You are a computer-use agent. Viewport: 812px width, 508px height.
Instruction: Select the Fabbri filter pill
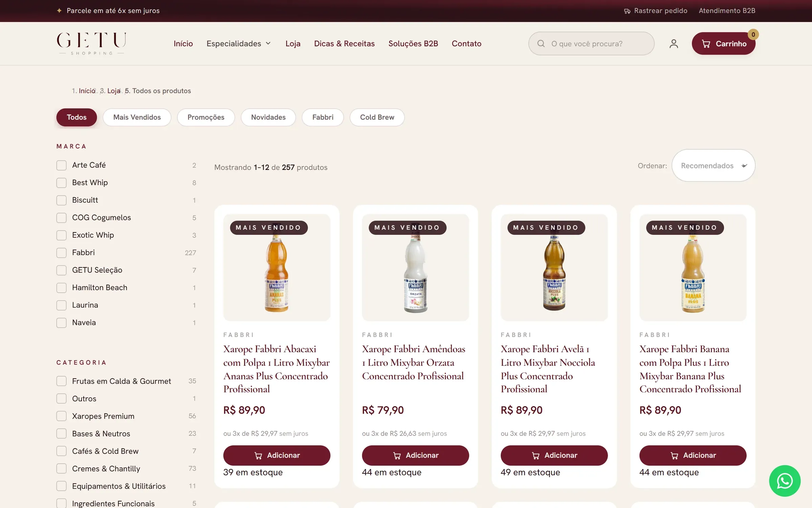[x=323, y=117]
